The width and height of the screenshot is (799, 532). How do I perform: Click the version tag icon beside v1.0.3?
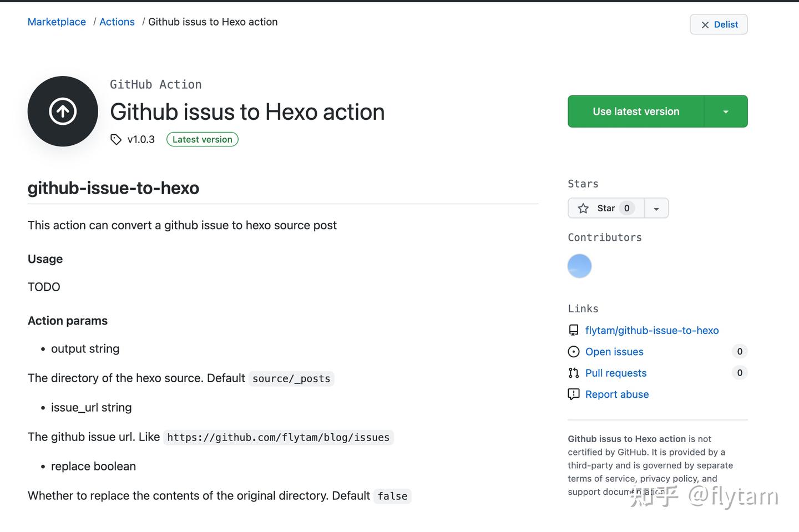(115, 140)
